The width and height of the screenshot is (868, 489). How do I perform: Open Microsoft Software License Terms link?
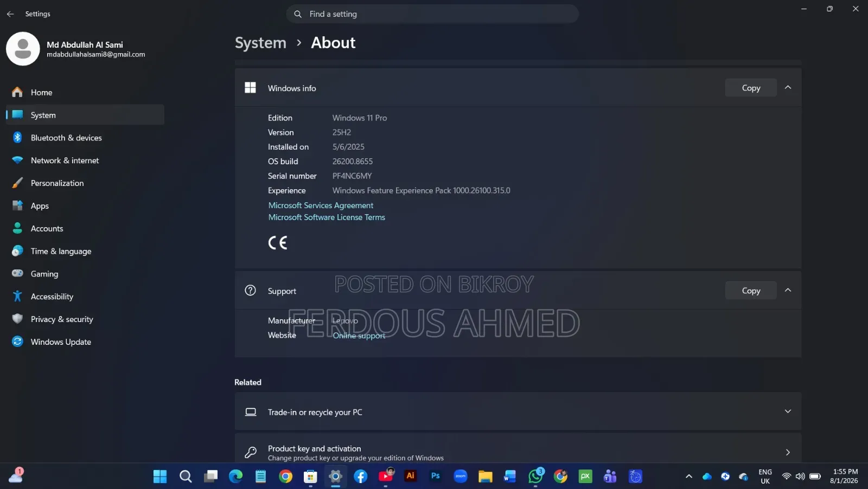coord(327,217)
